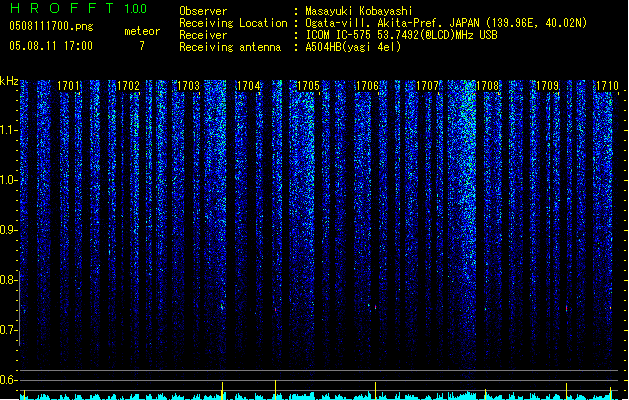Click the 0.9 kHz frequency label
The image size is (629, 400).
pos(8,230)
